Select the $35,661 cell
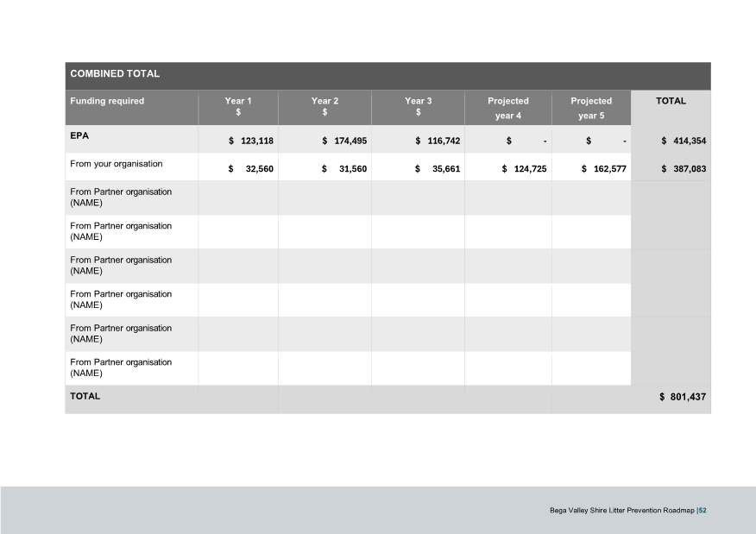The height and width of the screenshot is (534, 756). click(438, 169)
